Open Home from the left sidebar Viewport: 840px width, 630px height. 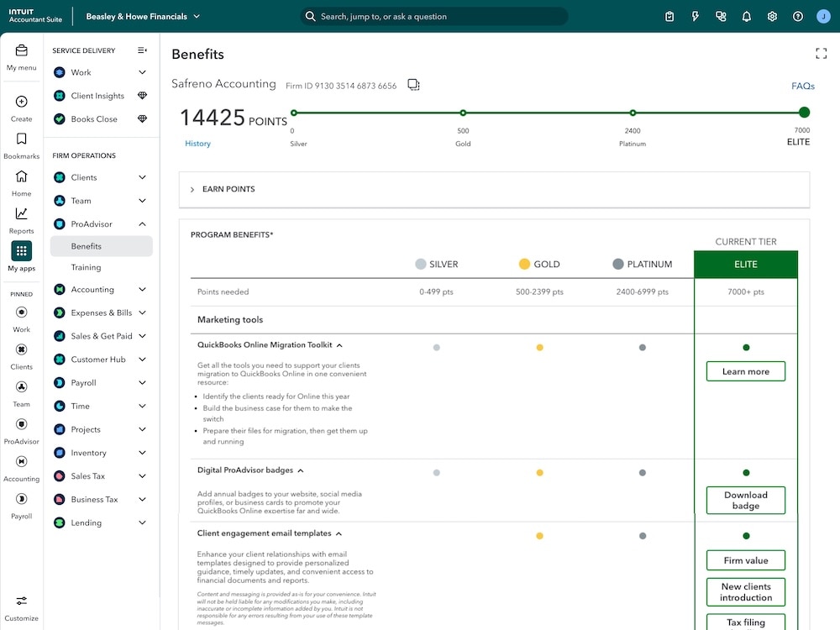point(21,179)
